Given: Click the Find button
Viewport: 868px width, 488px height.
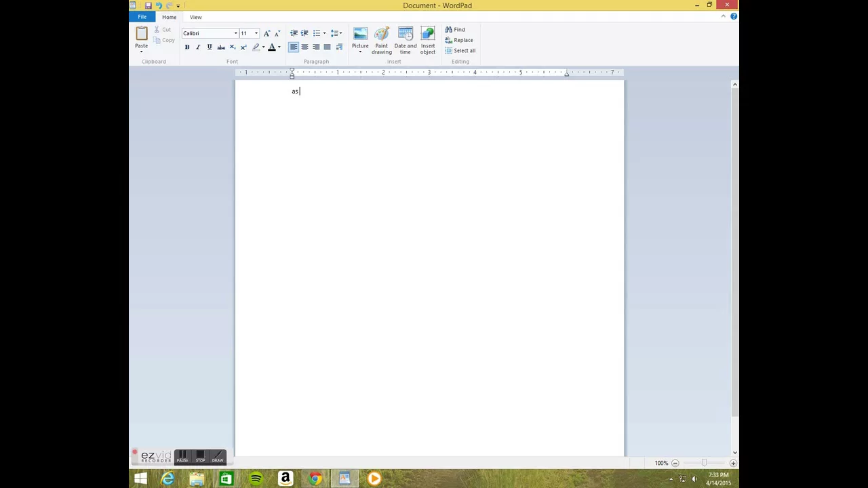Looking at the screenshot, I should tap(455, 30).
